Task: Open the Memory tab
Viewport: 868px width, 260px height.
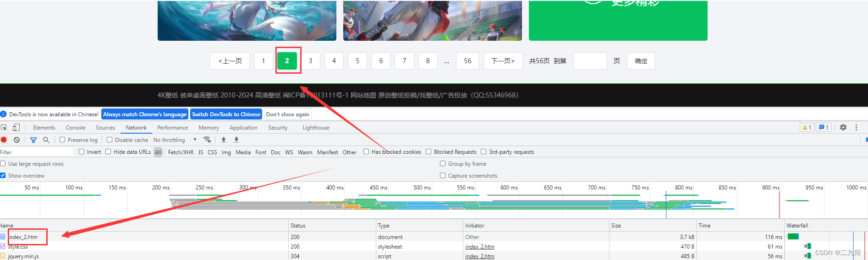Action: coord(209,128)
